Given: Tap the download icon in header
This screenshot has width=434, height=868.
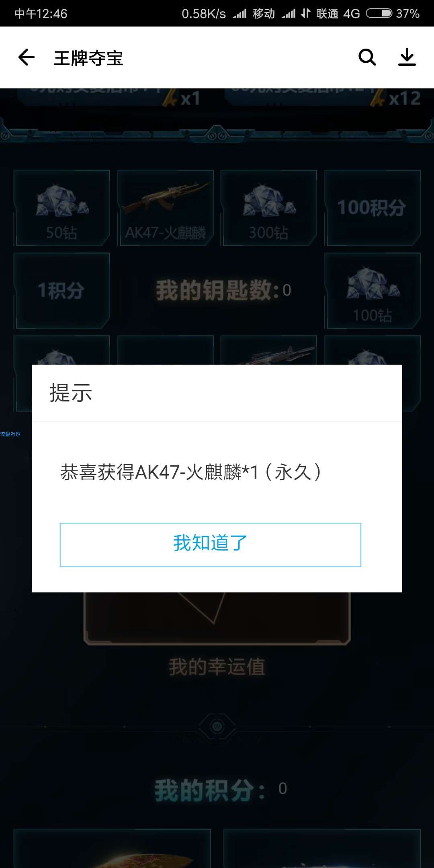Looking at the screenshot, I should pos(407,57).
